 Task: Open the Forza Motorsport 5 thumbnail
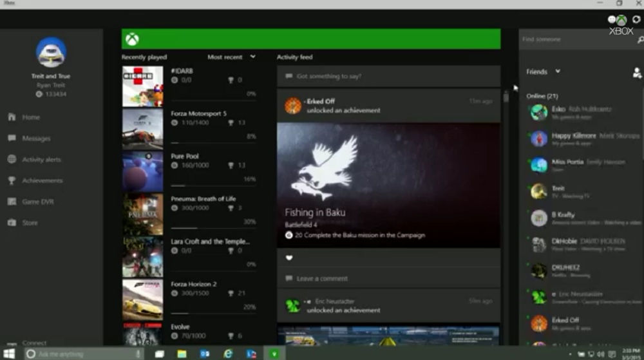click(x=142, y=129)
